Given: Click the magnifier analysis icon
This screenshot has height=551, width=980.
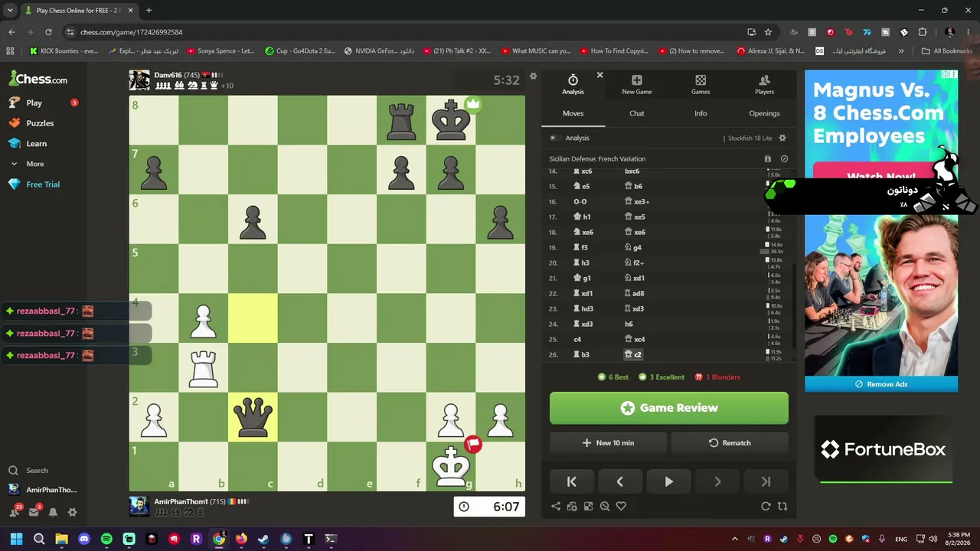Looking at the screenshot, I should 605,506.
